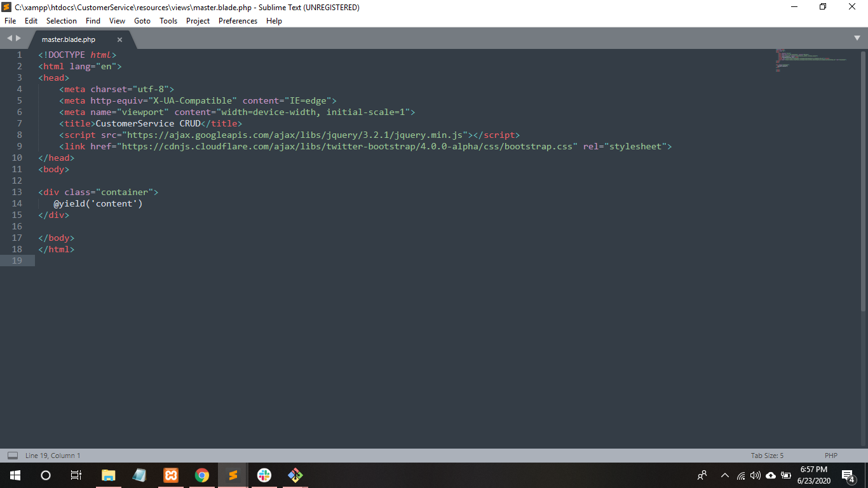The width and height of the screenshot is (868, 488).
Task: Open the Selection menu
Action: tap(61, 21)
